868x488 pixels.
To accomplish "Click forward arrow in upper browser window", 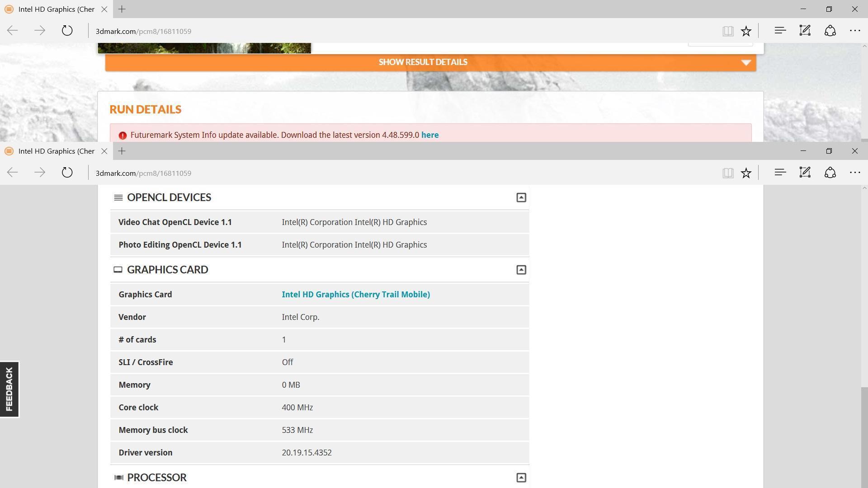I will (x=40, y=31).
